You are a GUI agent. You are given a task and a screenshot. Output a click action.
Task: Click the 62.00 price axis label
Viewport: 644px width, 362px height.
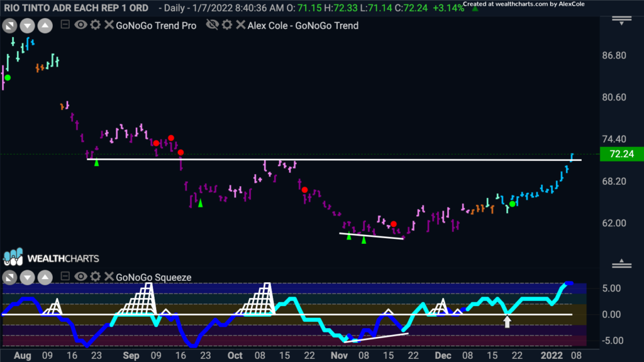(x=614, y=223)
